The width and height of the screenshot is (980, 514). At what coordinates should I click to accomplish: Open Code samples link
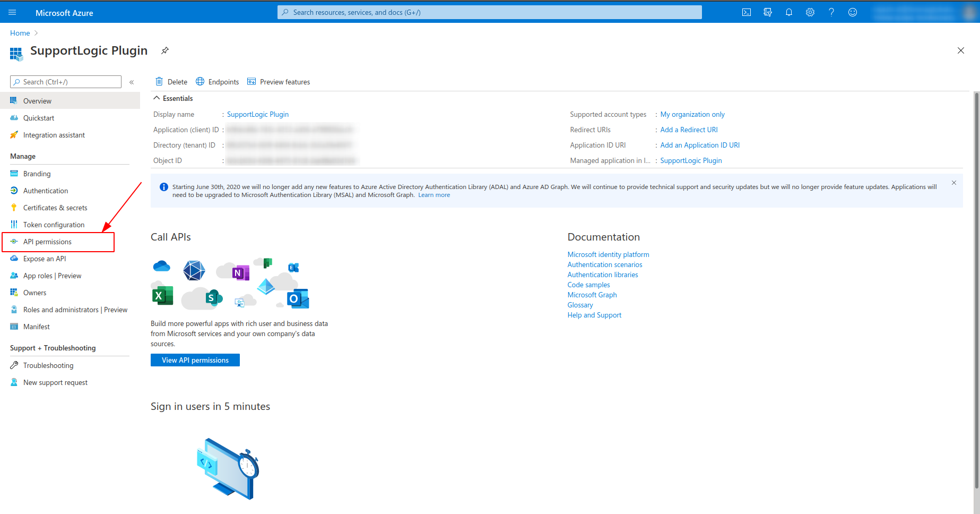(588, 285)
